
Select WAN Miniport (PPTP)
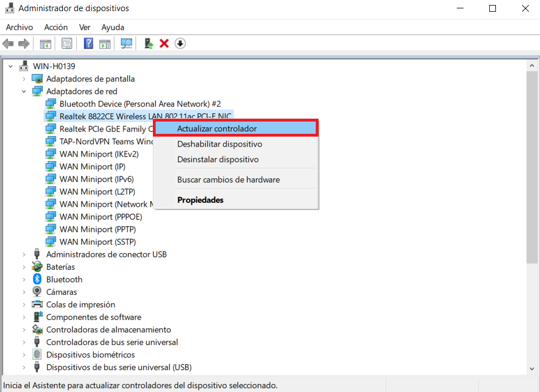(x=98, y=229)
